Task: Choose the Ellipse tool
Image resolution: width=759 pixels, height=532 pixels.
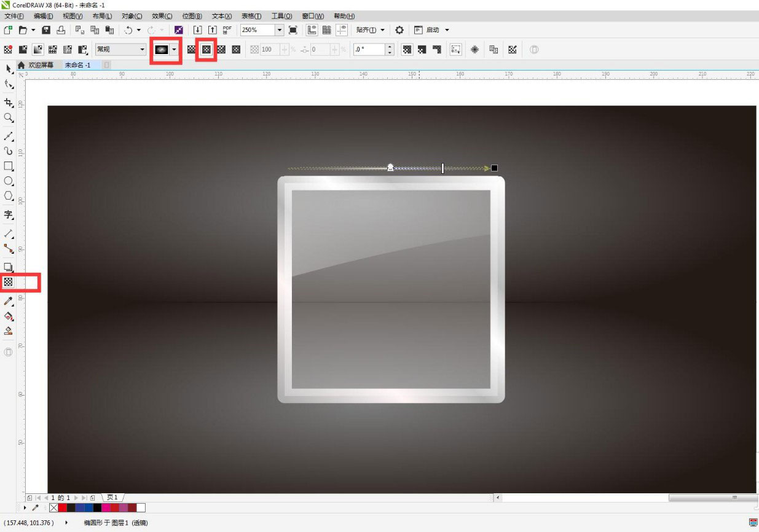Action: coord(9,181)
